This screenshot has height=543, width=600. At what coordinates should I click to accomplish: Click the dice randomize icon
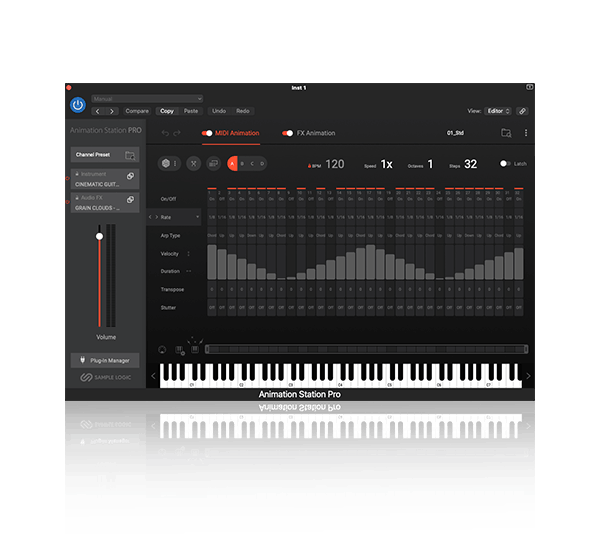click(x=166, y=163)
